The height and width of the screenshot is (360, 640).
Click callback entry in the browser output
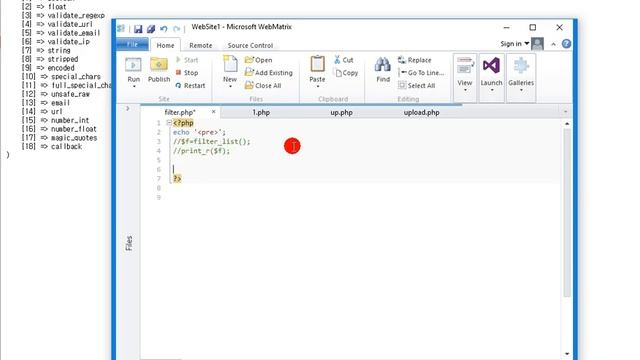click(x=66, y=146)
